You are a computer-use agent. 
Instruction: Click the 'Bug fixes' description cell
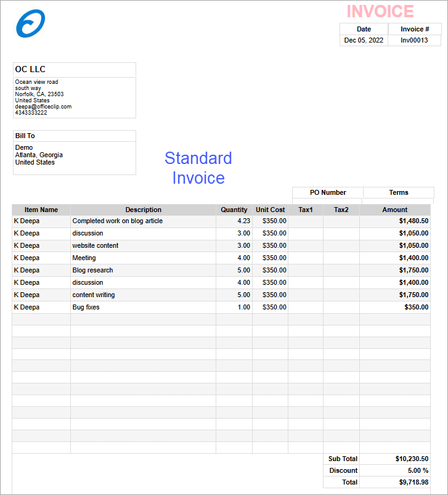pyautogui.click(x=86, y=307)
